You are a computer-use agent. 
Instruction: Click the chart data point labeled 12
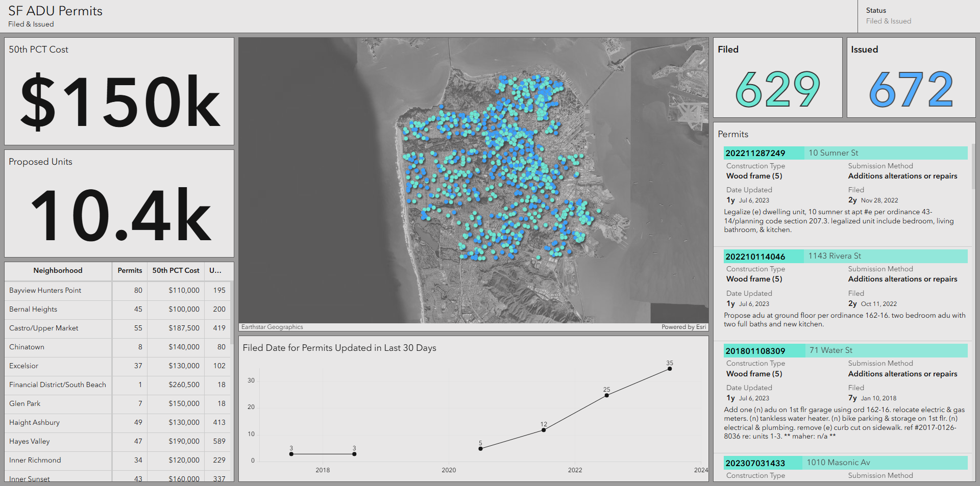[x=543, y=429]
